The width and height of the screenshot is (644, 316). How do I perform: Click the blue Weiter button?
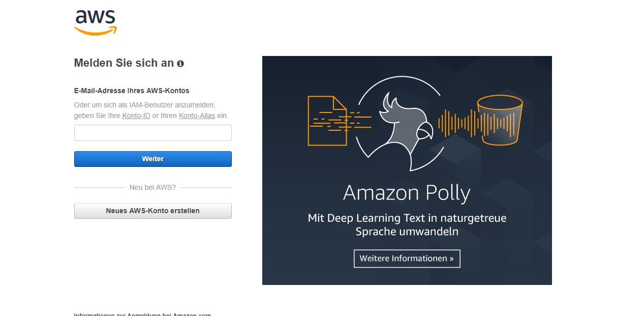tap(153, 159)
